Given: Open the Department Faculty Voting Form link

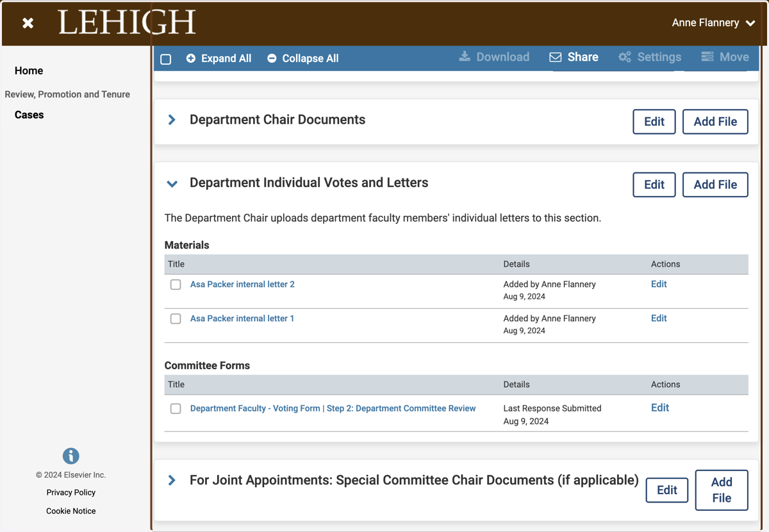Looking at the screenshot, I should [x=333, y=408].
